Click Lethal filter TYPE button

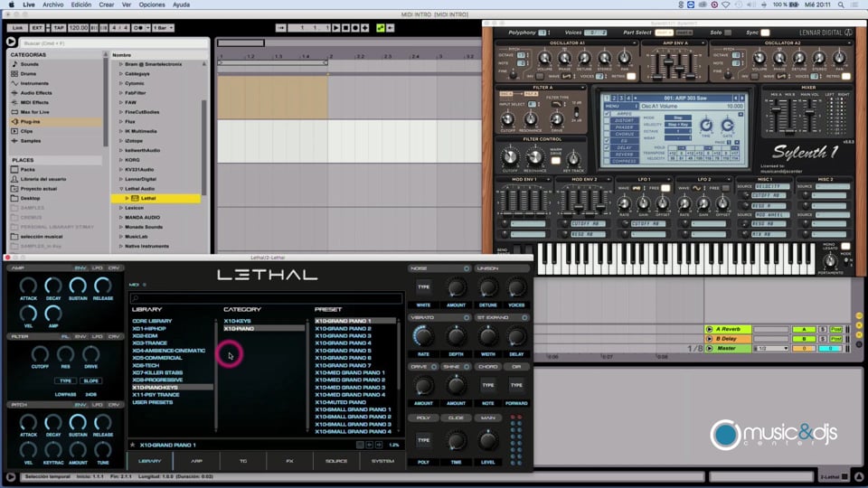pyautogui.click(x=65, y=380)
